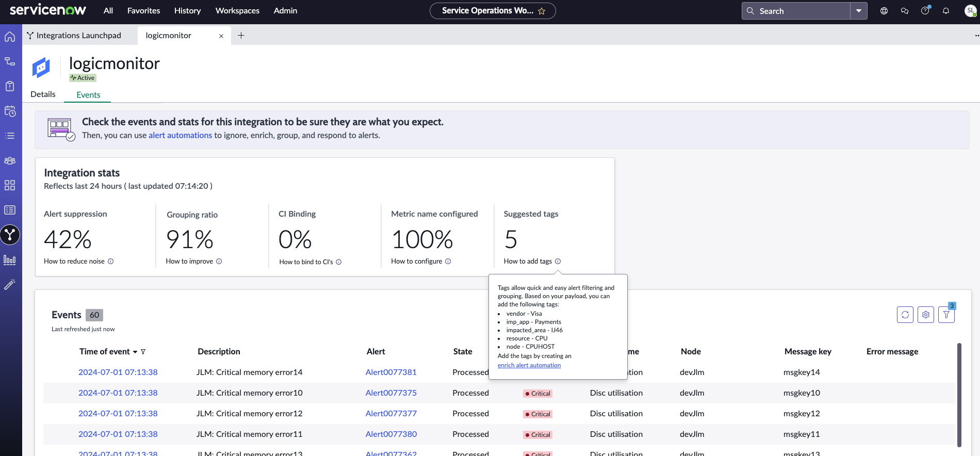The width and height of the screenshot is (980, 456).
Task: Switch to the Details tab
Action: tap(43, 94)
